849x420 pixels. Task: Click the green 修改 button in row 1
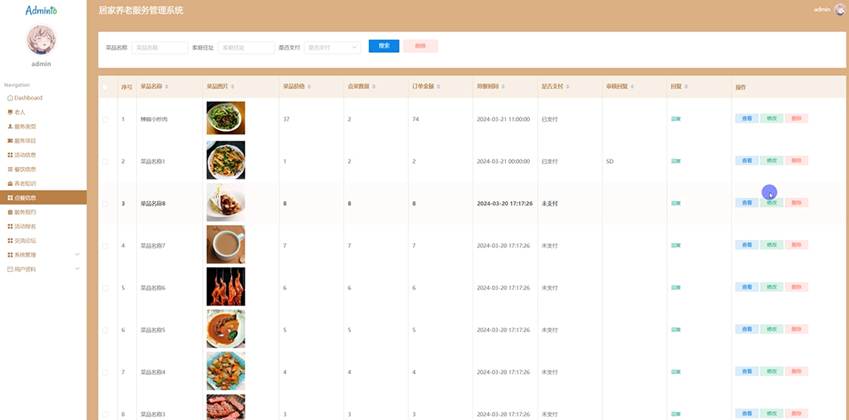tap(772, 119)
